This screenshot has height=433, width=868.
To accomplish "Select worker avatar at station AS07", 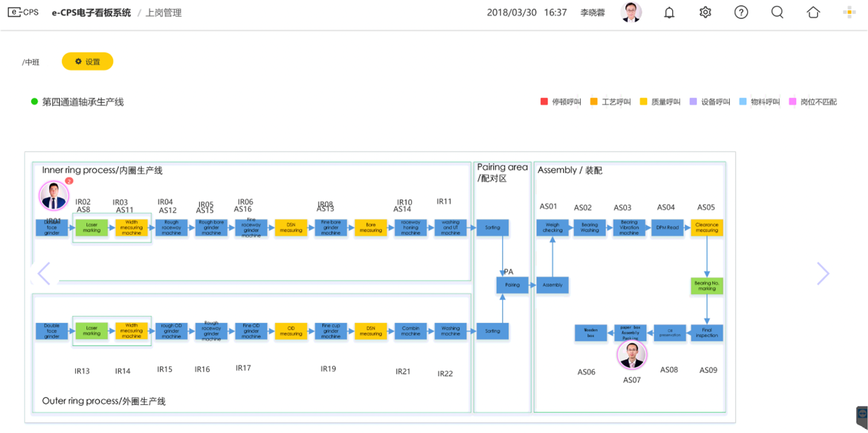I will pyautogui.click(x=631, y=355).
